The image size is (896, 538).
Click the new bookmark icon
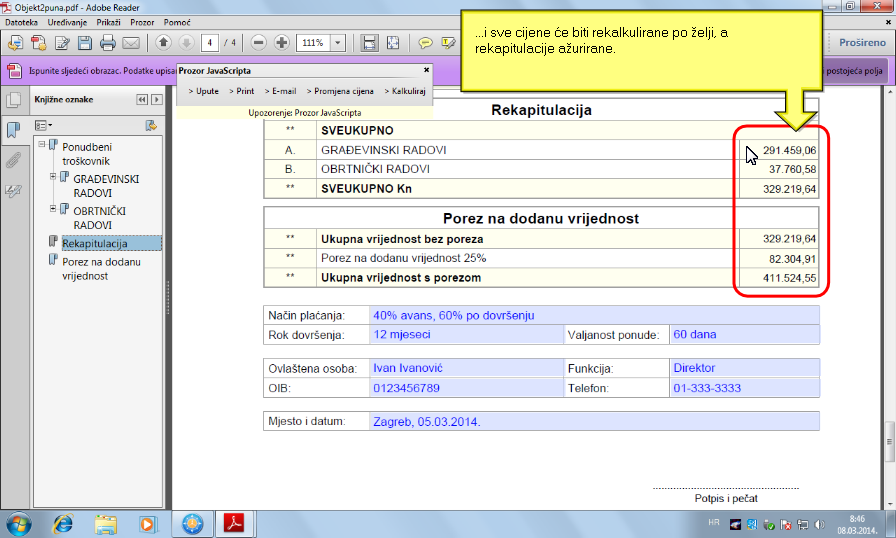[151, 125]
